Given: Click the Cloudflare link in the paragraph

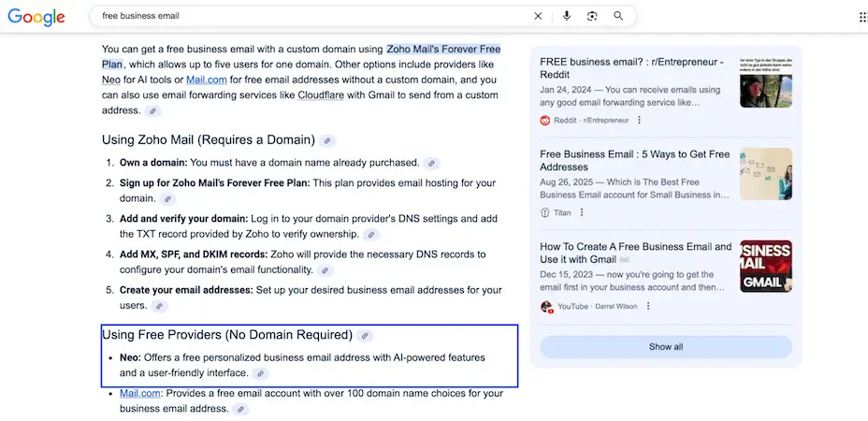Looking at the screenshot, I should [x=321, y=94].
